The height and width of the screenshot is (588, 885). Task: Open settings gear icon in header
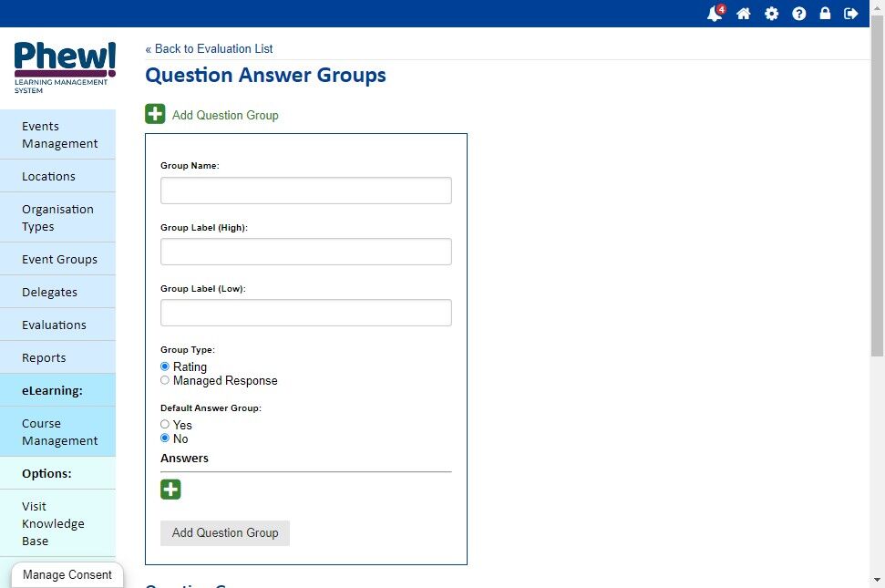coord(772,14)
